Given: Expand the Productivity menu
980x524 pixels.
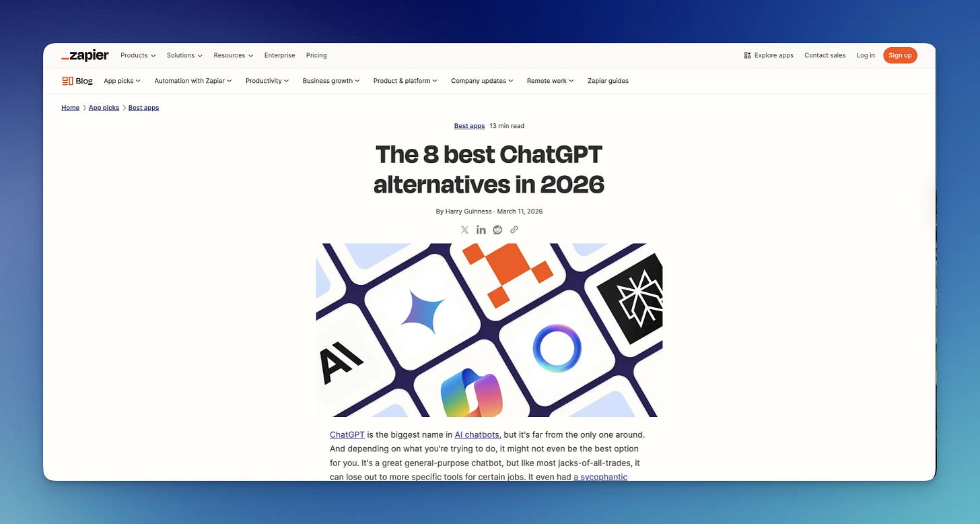Looking at the screenshot, I should pyautogui.click(x=267, y=81).
